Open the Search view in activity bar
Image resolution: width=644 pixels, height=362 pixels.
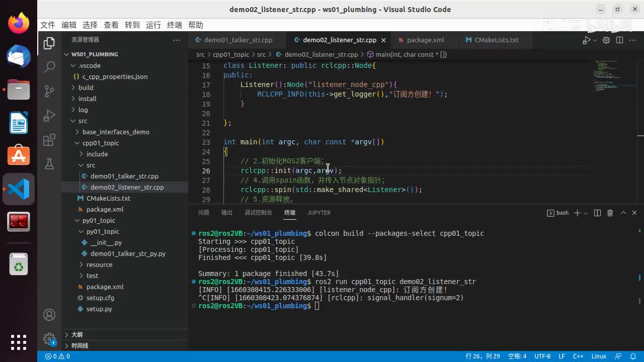pos(49,67)
